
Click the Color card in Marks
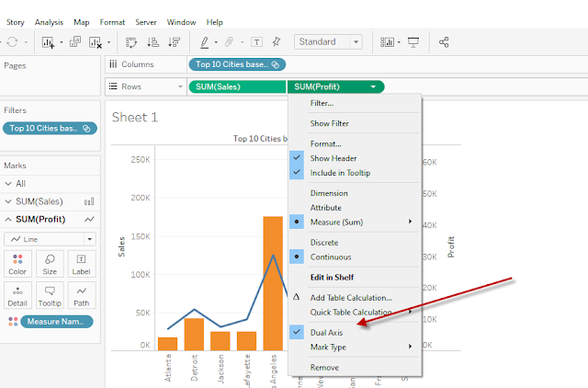point(17,264)
